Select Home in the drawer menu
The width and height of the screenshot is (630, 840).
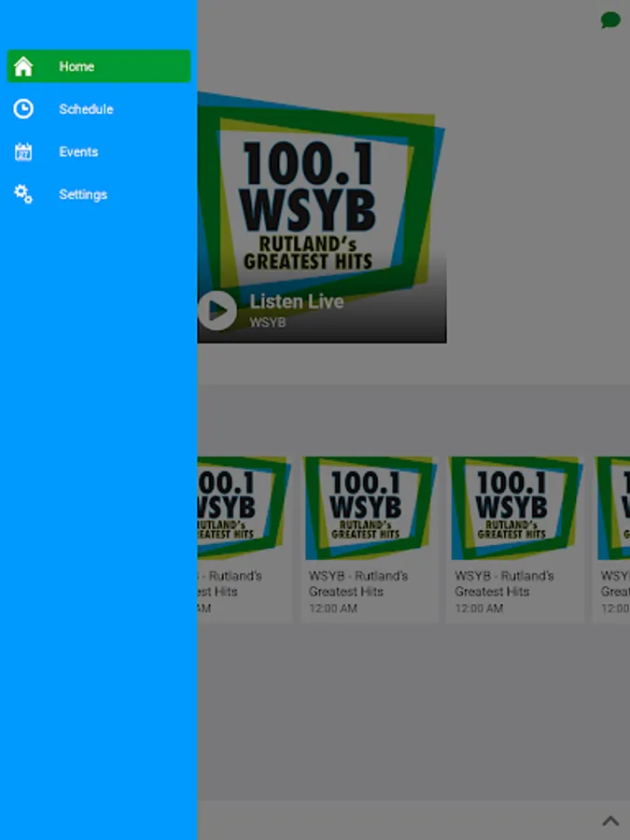pyautogui.click(x=99, y=66)
